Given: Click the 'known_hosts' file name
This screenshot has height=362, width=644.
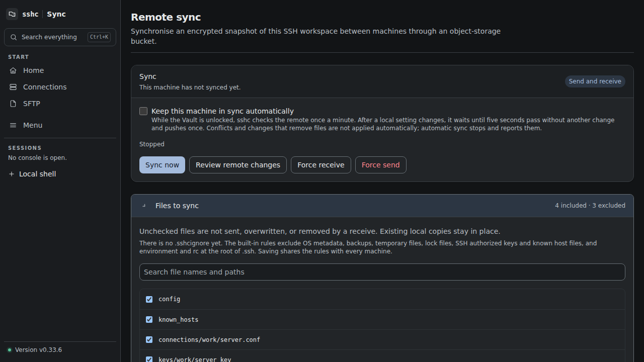Looking at the screenshot, I should pyautogui.click(x=179, y=320).
